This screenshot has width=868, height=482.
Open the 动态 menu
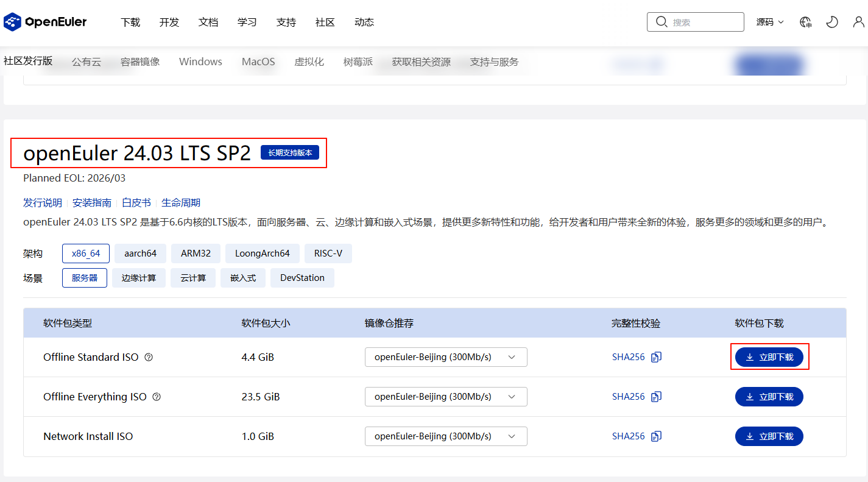pos(364,23)
